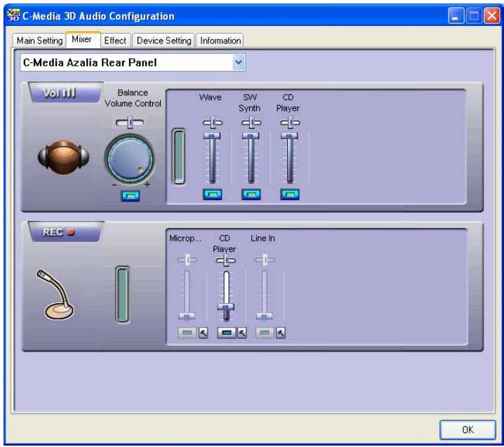Click the OK button
Screen dimensions: 504x447
tap(467, 430)
